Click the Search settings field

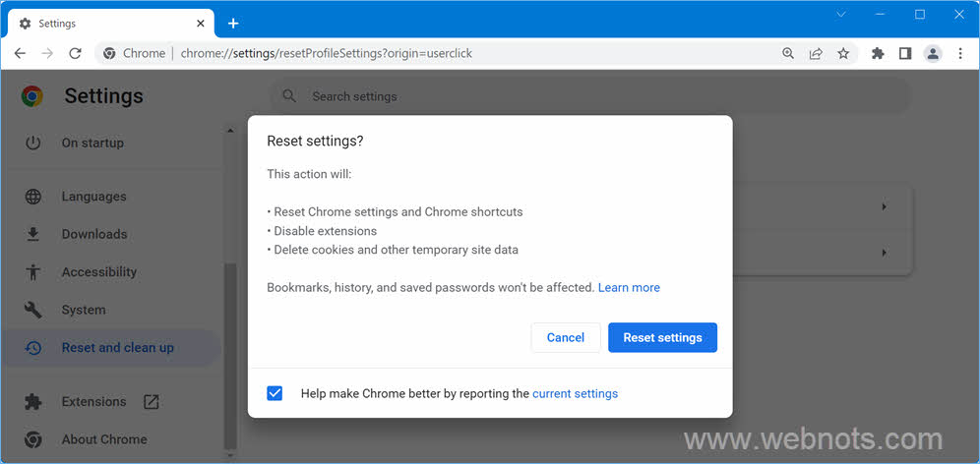point(590,96)
